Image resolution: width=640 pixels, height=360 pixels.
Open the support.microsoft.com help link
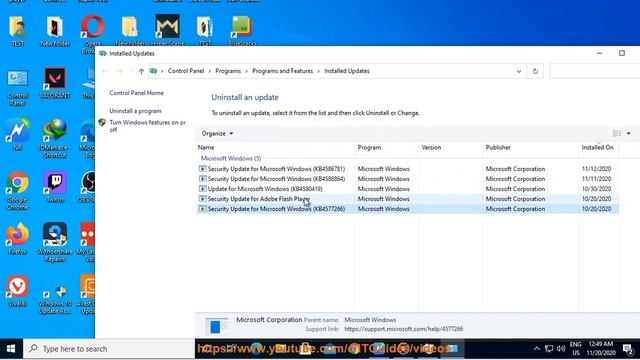tap(404, 329)
